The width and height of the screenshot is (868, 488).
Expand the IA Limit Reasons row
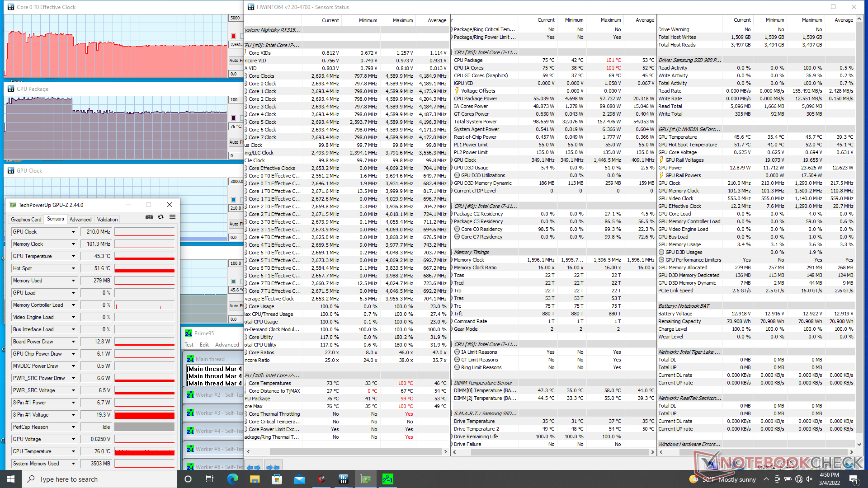(x=457, y=352)
